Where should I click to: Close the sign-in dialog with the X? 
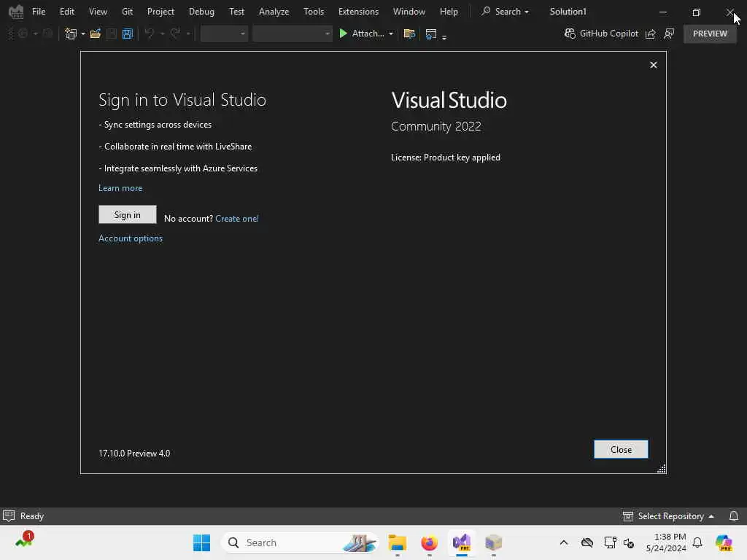(x=654, y=65)
